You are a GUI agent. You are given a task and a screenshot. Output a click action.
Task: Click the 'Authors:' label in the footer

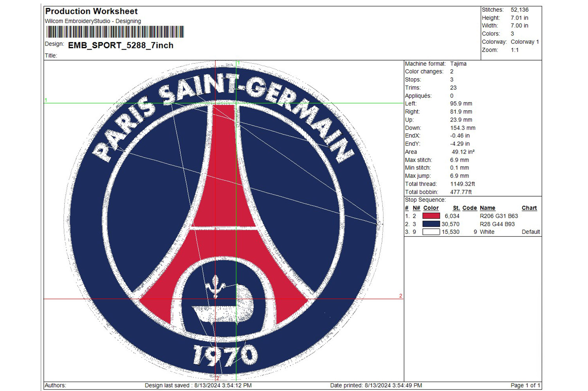click(55, 386)
